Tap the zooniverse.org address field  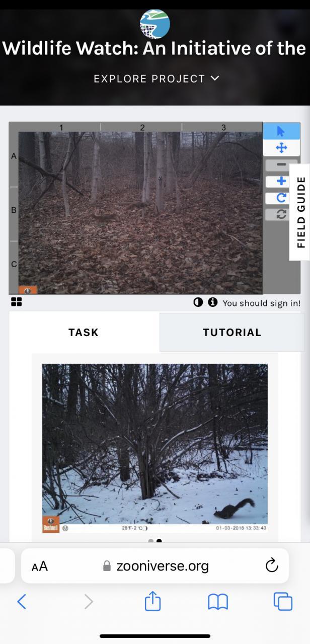tap(155, 566)
